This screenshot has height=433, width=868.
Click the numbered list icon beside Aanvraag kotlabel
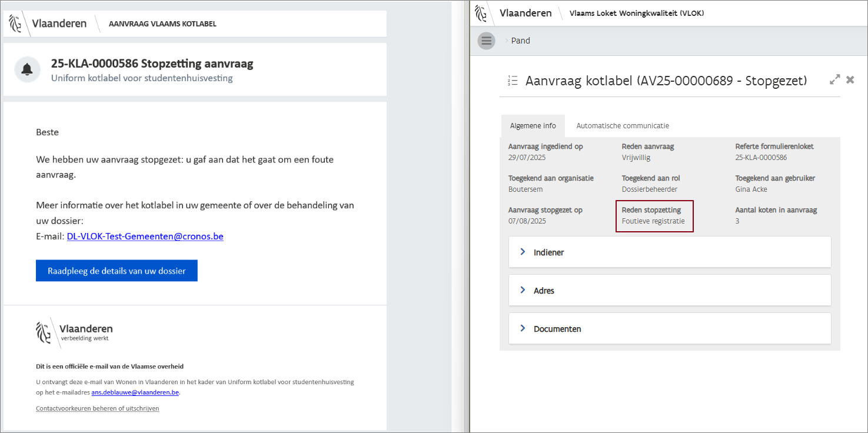click(513, 81)
